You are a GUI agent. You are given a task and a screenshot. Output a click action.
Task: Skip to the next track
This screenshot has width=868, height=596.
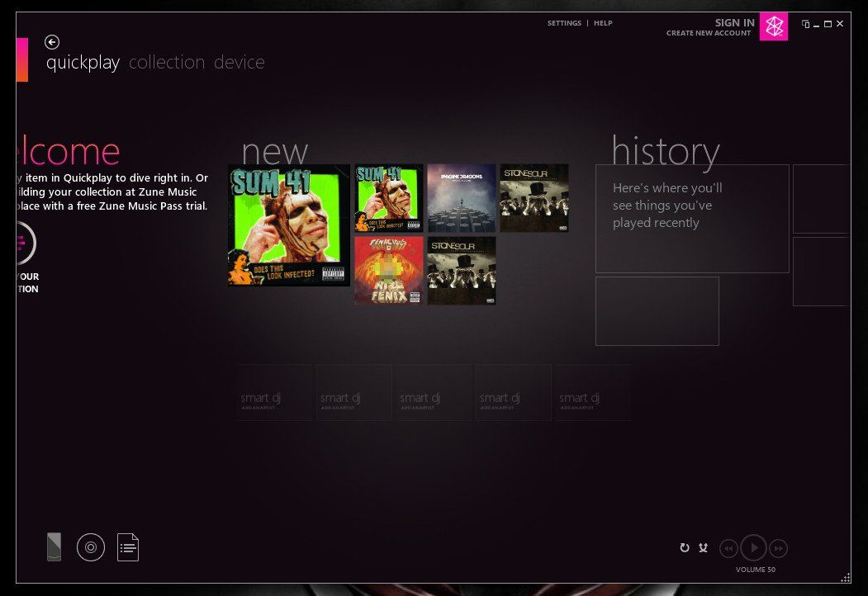pyautogui.click(x=778, y=548)
